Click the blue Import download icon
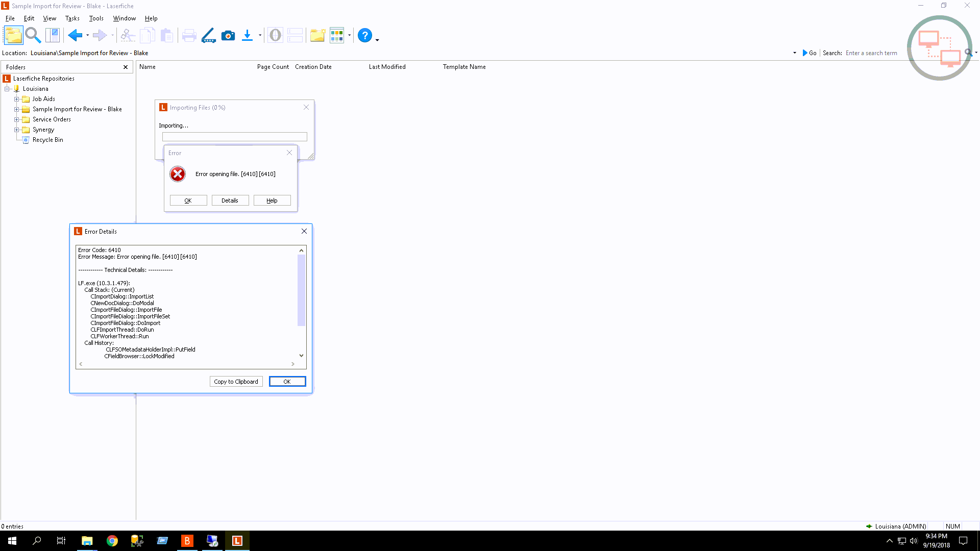The width and height of the screenshot is (980, 551). point(247,35)
